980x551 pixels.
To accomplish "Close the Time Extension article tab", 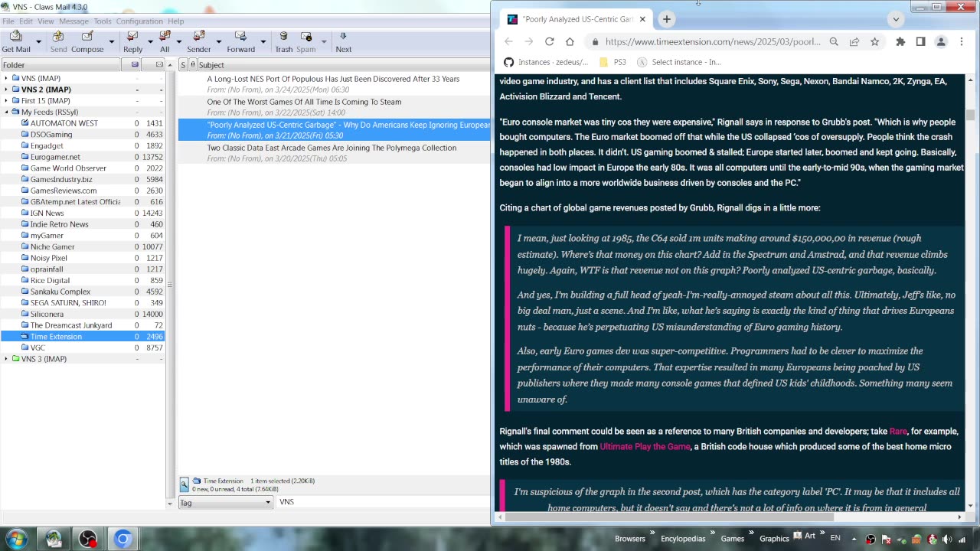I will (x=642, y=19).
